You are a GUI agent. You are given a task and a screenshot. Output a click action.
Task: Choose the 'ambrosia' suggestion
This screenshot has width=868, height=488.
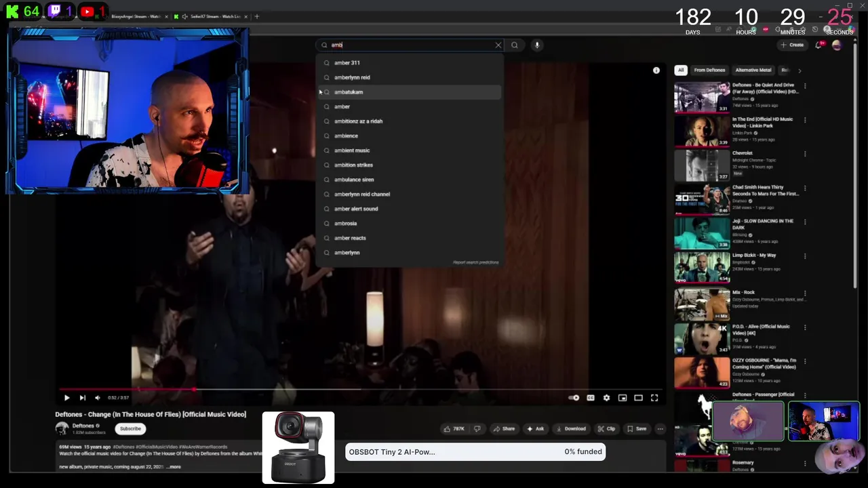(x=410, y=224)
